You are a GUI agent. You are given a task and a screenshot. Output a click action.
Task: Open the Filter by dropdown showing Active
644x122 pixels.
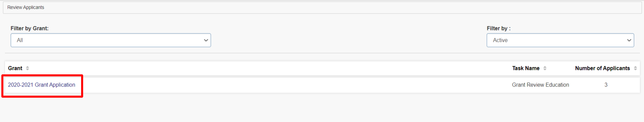(560, 40)
